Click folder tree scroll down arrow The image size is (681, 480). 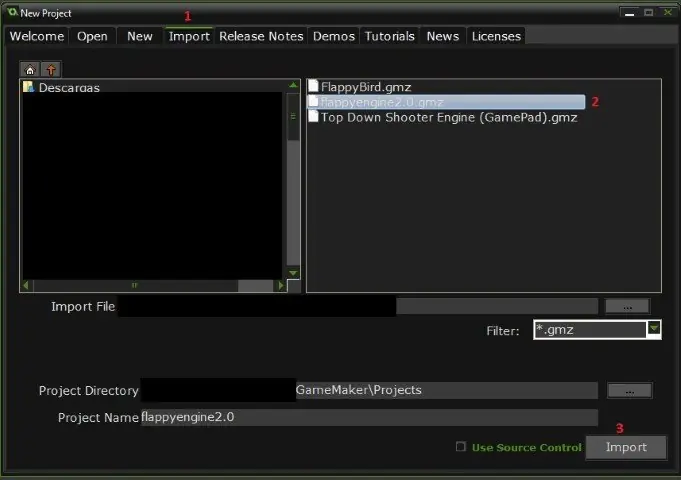click(x=294, y=273)
